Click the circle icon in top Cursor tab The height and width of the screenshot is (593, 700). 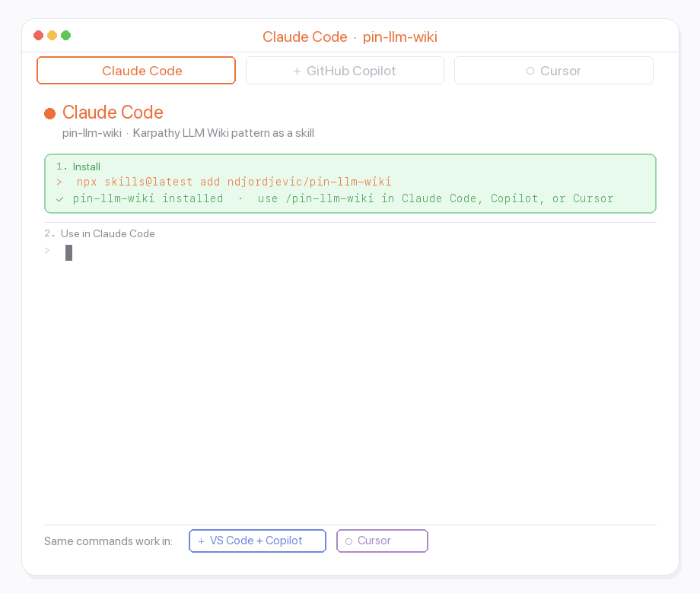pos(530,71)
